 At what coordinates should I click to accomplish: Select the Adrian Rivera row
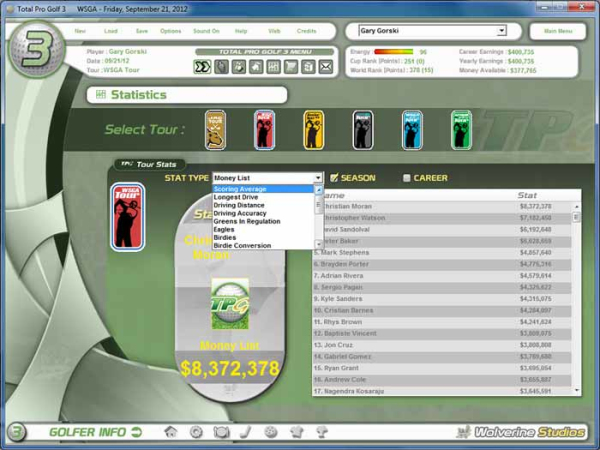tap(442, 276)
